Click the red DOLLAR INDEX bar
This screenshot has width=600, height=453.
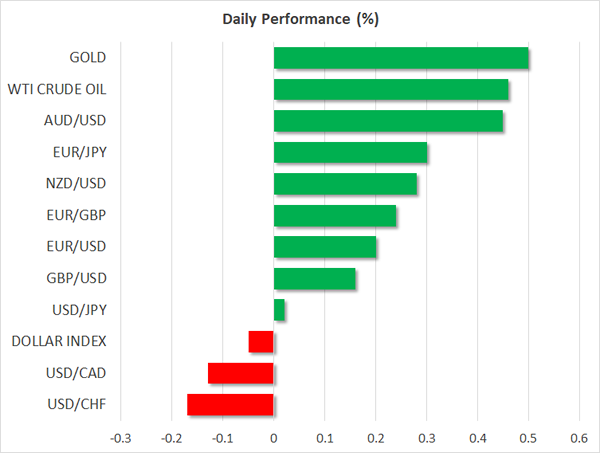coord(261,341)
